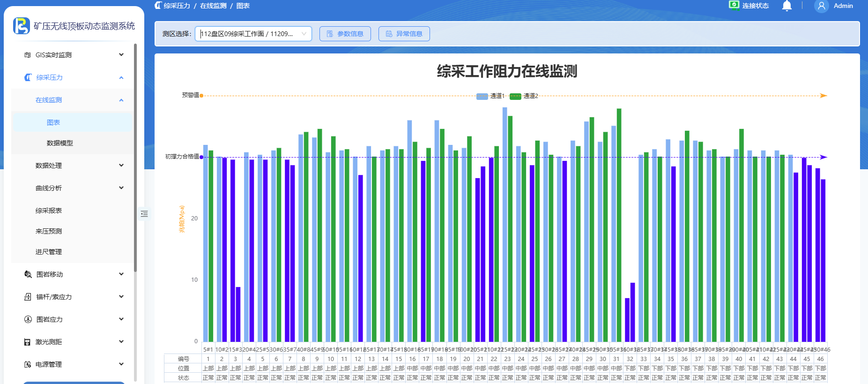Click the 异常信息 button
The height and width of the screenshot is (384, 868).
(404, 34)
